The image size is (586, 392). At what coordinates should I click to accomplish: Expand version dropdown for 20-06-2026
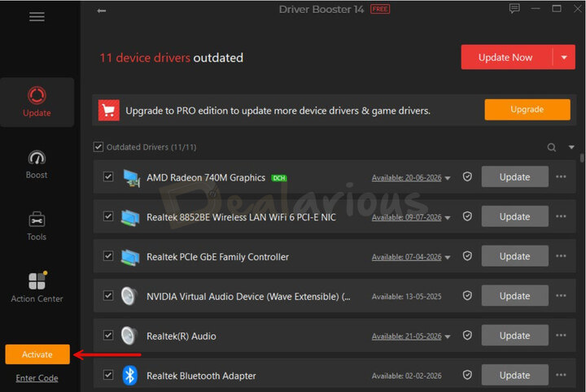click(x=448, y=178)
